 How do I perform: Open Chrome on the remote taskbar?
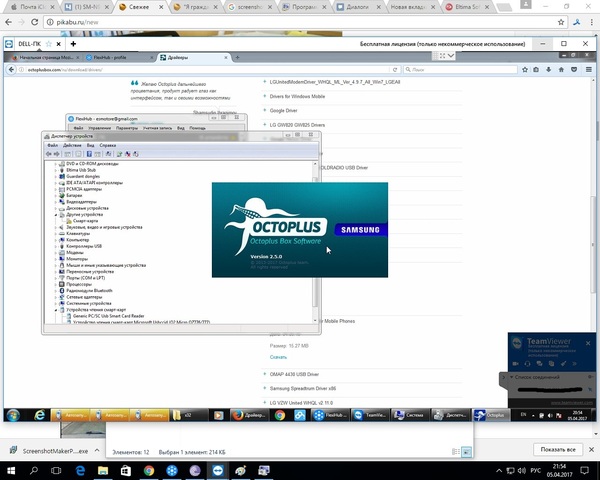tap(280, 415)
